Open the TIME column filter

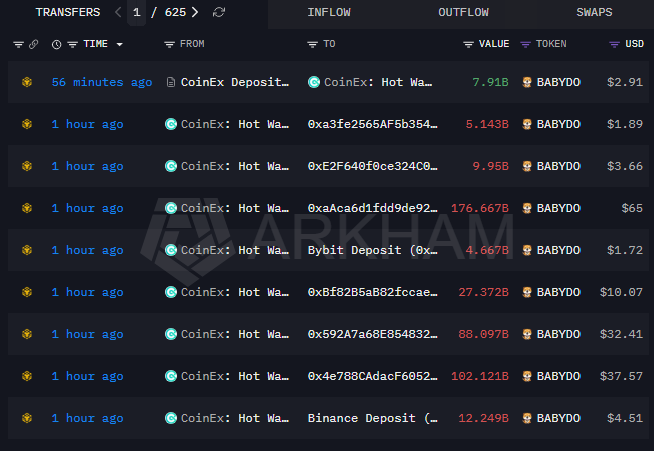pos(73,44)
